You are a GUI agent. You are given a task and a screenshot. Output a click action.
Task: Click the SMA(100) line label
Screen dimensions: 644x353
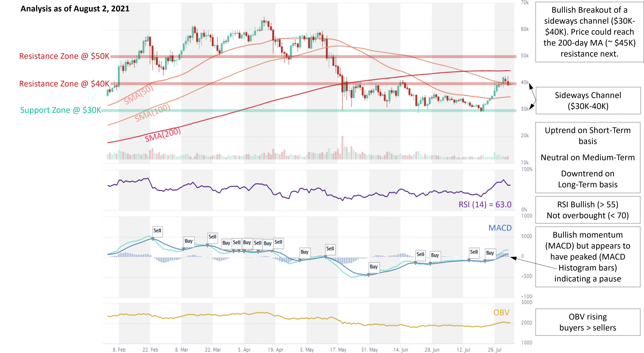(x=152, y=113)
